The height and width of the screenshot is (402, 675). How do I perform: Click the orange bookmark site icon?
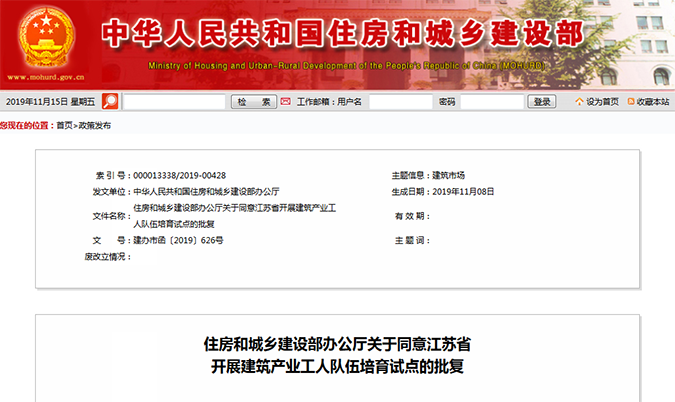631,102
